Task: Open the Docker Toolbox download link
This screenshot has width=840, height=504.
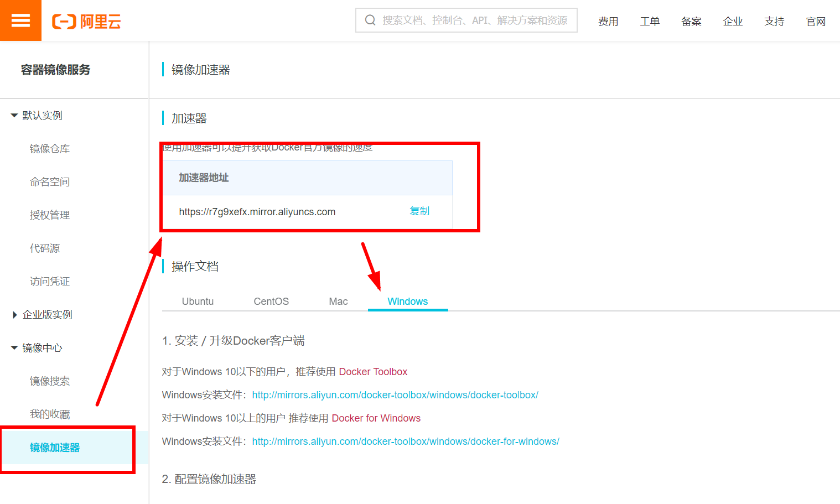Action: [373, 371]
